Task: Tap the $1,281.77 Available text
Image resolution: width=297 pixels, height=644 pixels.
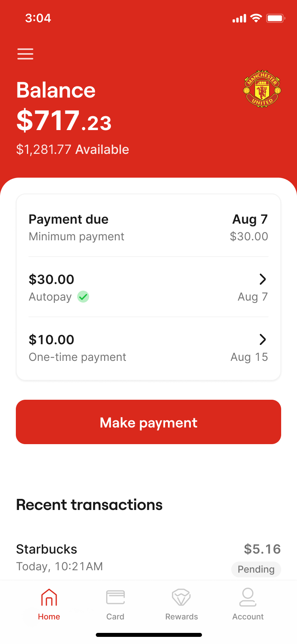Action: point(72,149)
